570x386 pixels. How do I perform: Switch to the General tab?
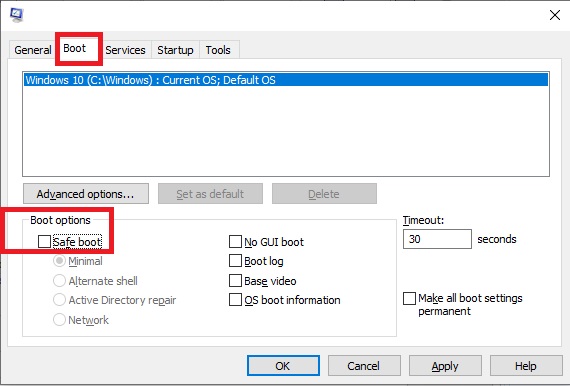32,50
